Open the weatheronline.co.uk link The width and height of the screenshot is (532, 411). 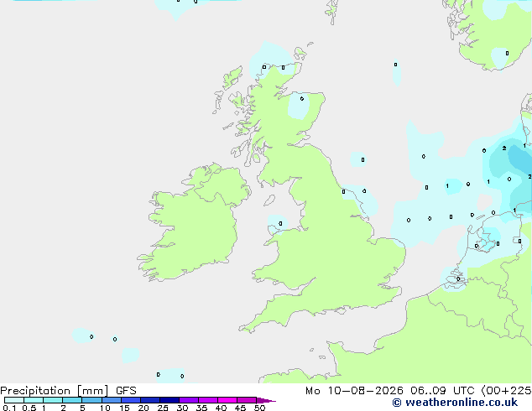455,403
